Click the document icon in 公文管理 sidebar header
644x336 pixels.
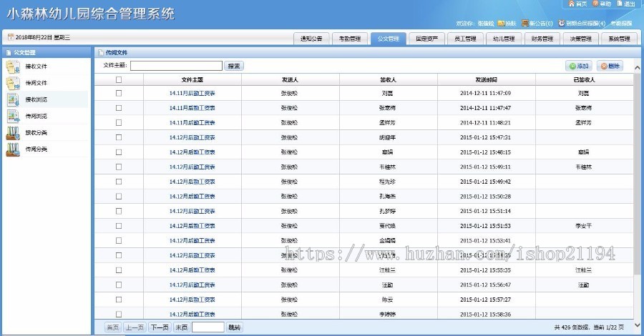click(x=9, y=52)
